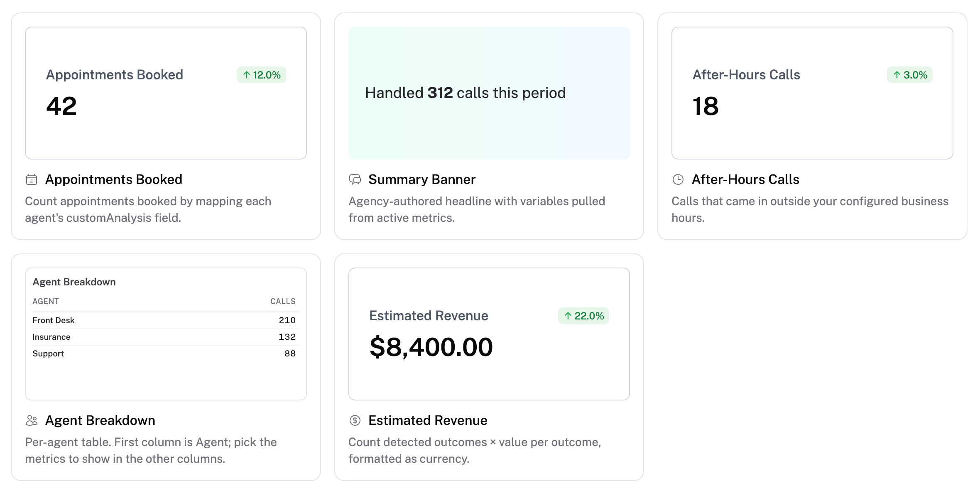This screenshot has height=501, width=980.
Task: Click the 22.0% up-arrow trend badge
Action: (x=583, y=316)
